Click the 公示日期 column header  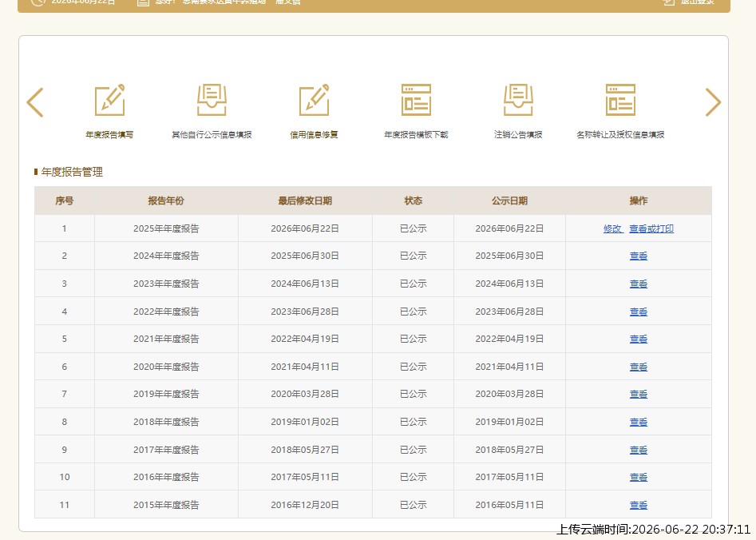pyautogui.click(x=509, y=201)
